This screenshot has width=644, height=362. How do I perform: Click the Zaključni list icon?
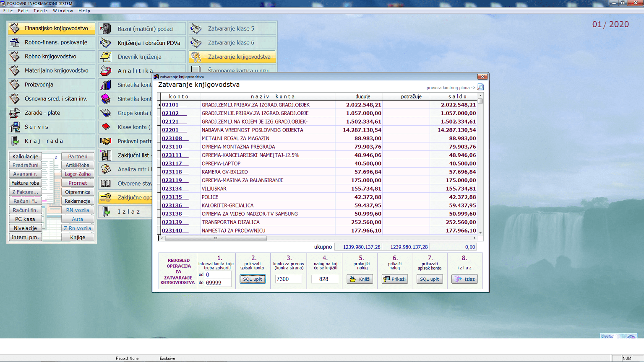[x=106, y=155]
